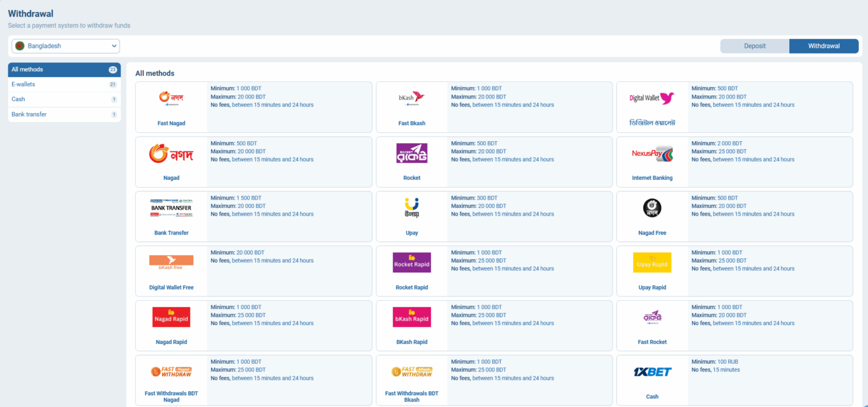Select the Fast Bkash logo
Screen dimensions: 868x407
click(411, 98)
